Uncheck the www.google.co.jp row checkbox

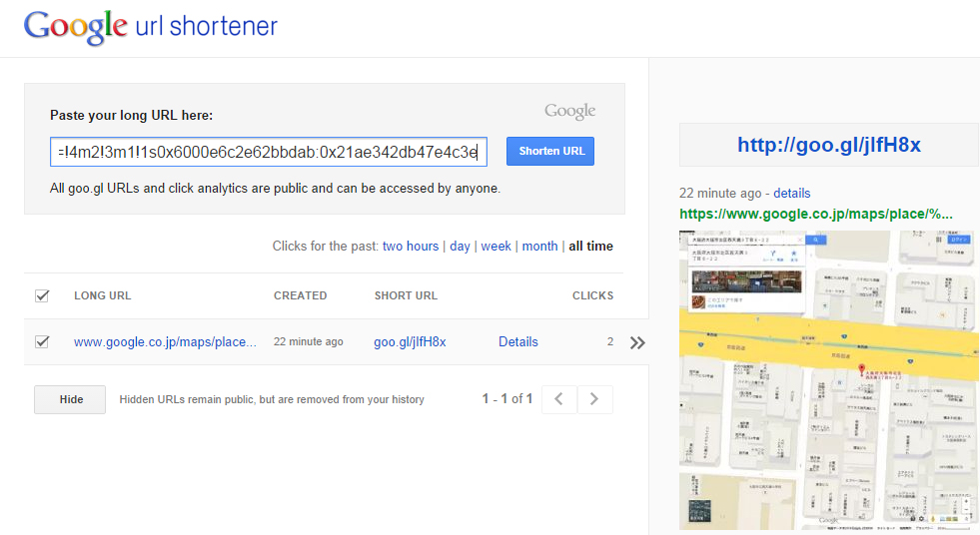click(x=42, y=341)
